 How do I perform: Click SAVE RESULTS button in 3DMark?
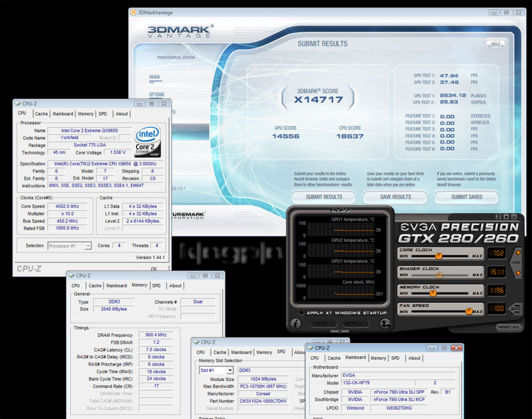pyautogui.click(x=395, y=197)
